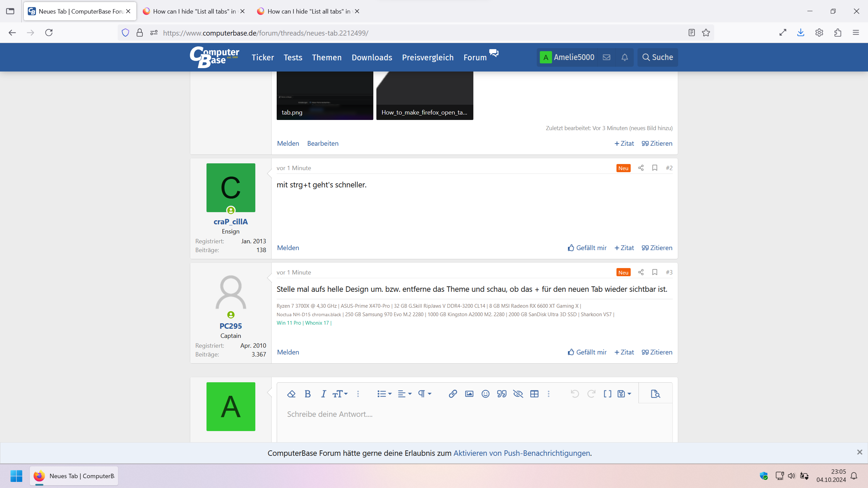Click 'Aktivieren von Push-Benachrichtigungen' link
This screenshot has height=488, width=868.
click(x=521, y=453)
